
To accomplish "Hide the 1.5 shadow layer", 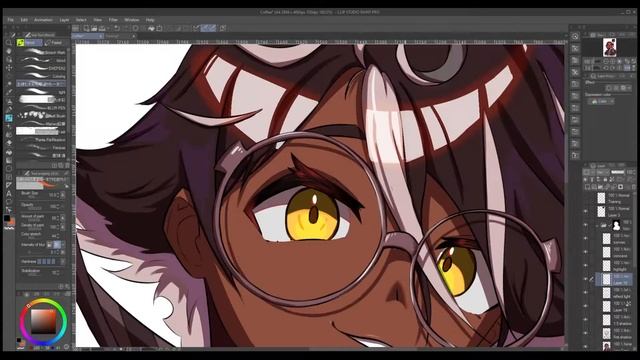I will [586, 319].
